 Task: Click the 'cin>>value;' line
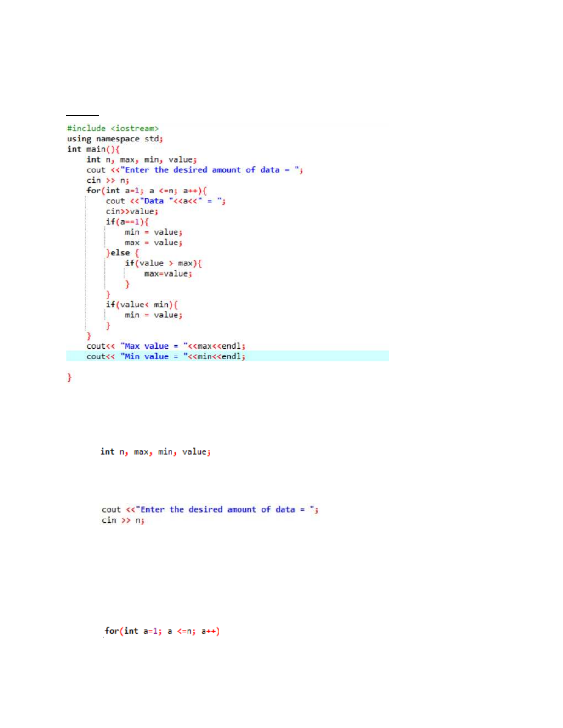click(x=132, y=211)
